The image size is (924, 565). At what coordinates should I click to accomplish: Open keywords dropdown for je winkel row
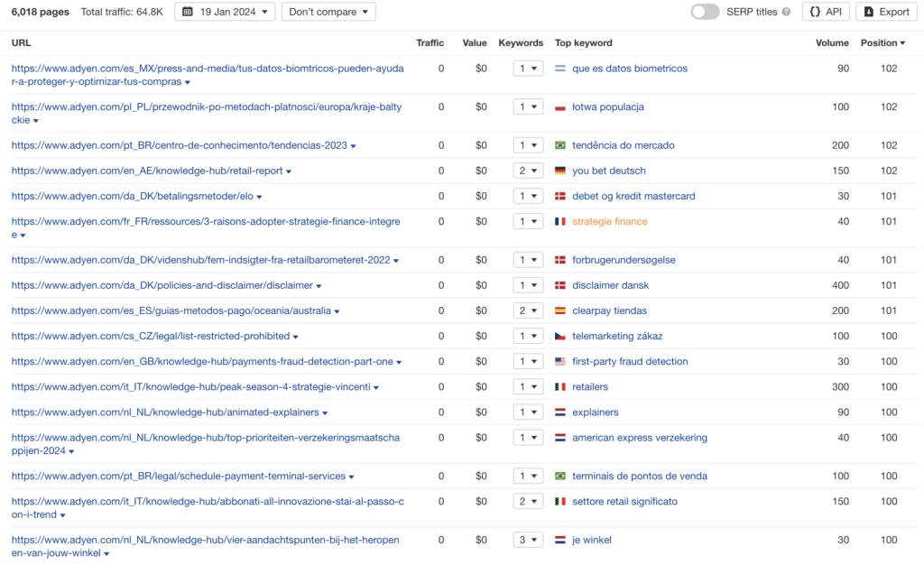pyautogui.click(x=528, y=540)
